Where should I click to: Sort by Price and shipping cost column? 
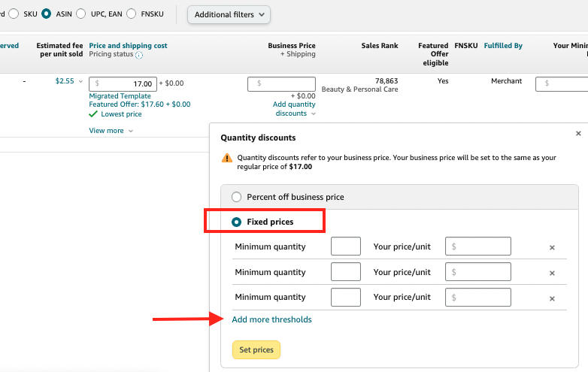128,46
